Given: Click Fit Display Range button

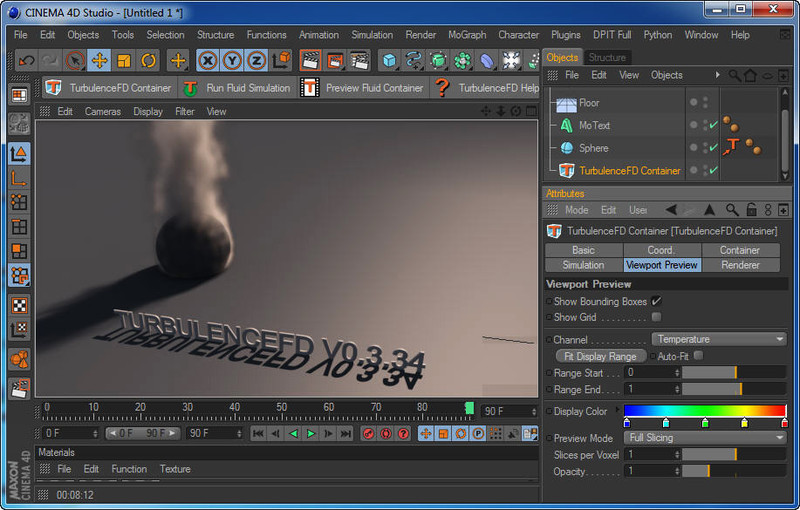Looking at the screenshot, I should 601,356.
